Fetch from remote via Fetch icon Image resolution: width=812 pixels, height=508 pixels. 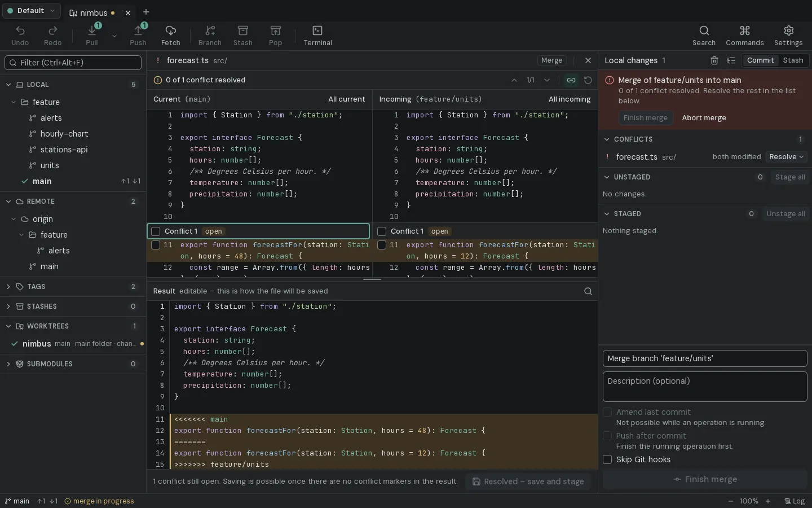(171, 36)
